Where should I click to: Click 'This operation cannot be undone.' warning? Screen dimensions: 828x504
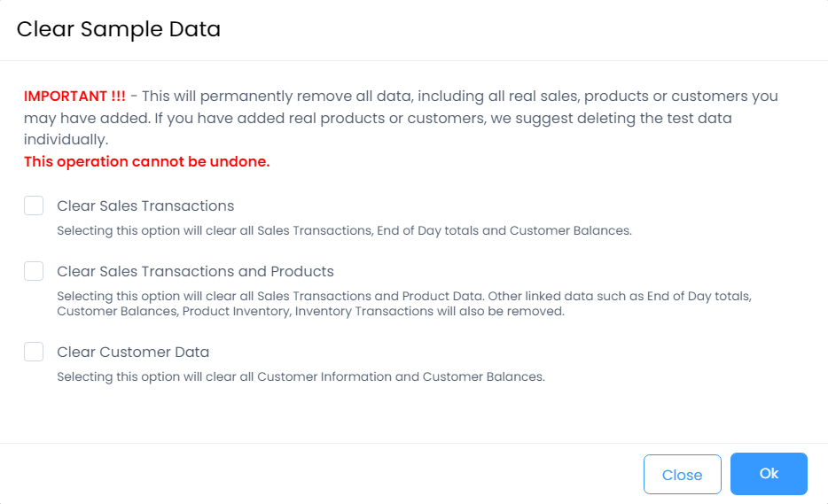(x=146, y=162)
